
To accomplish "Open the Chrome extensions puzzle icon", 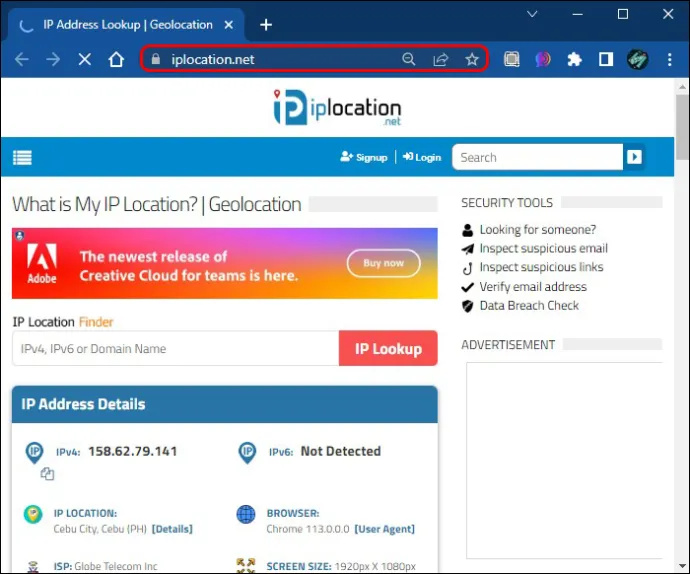I will click(x=574, y=59).
